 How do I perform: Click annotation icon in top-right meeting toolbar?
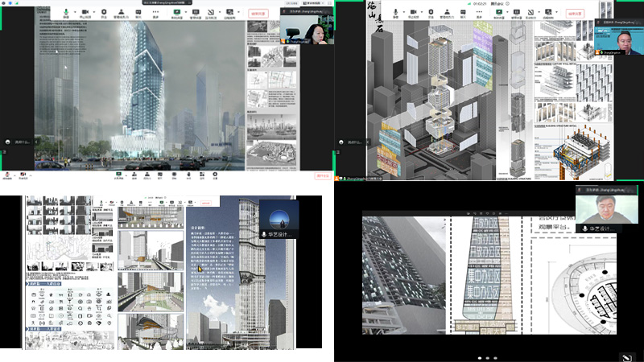pos(530,13)
